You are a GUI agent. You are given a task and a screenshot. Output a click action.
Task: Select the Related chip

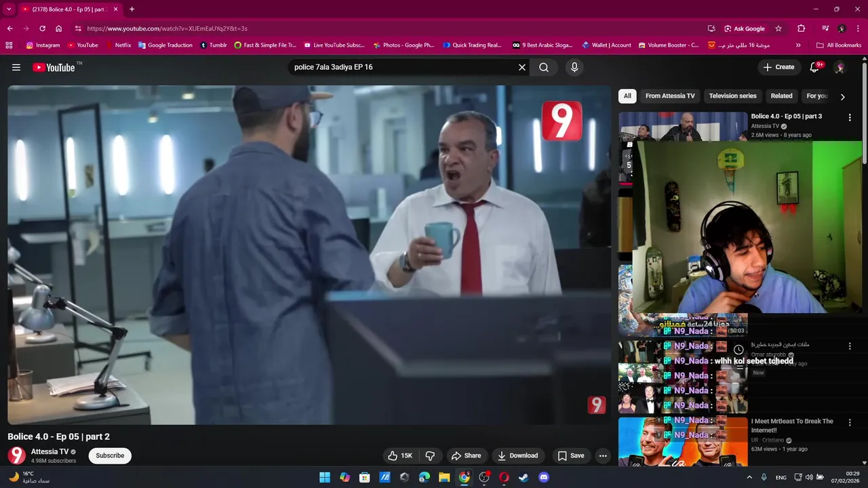click(x=781, y=96)
